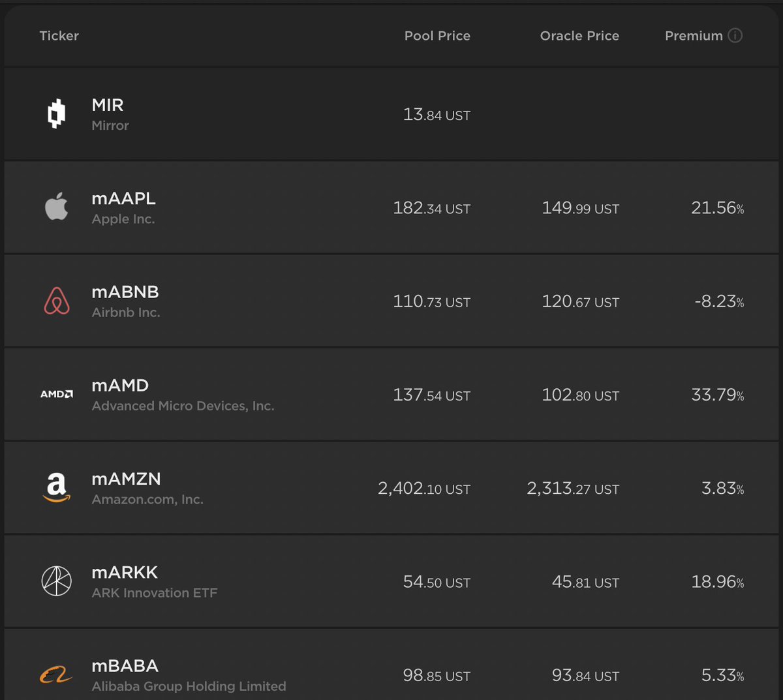Click the Pool Price column header
783x700 pixels.
point(437,36)
